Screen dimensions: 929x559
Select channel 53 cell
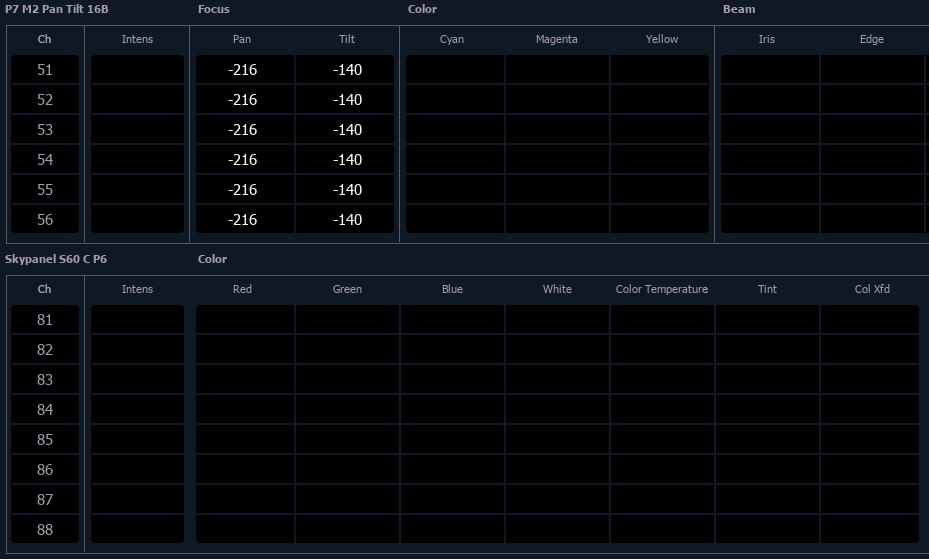pyautogui.click(x=45, y=130)
